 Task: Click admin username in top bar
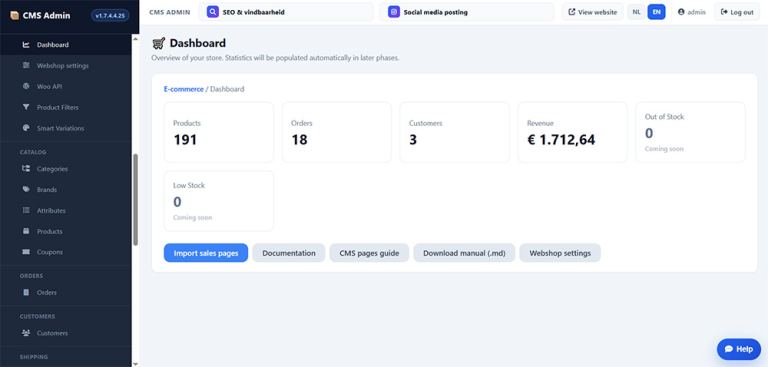pos(696,12)
